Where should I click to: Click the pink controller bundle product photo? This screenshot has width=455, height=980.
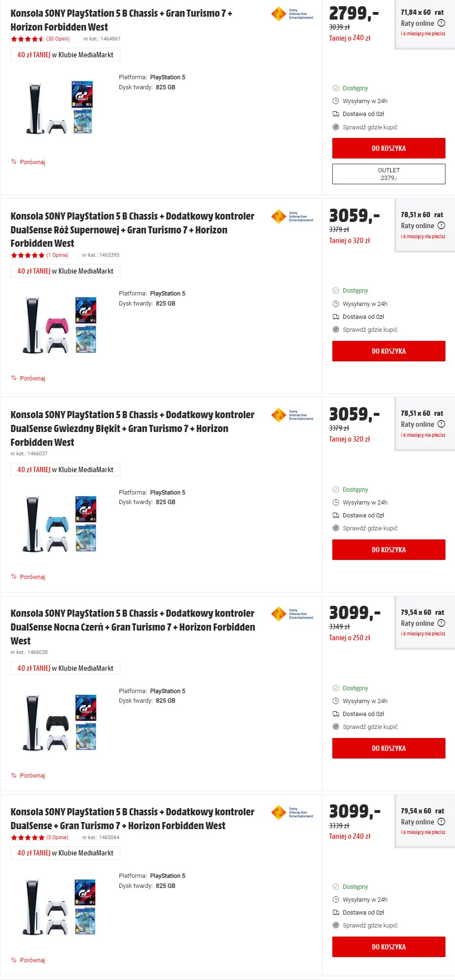57,325
